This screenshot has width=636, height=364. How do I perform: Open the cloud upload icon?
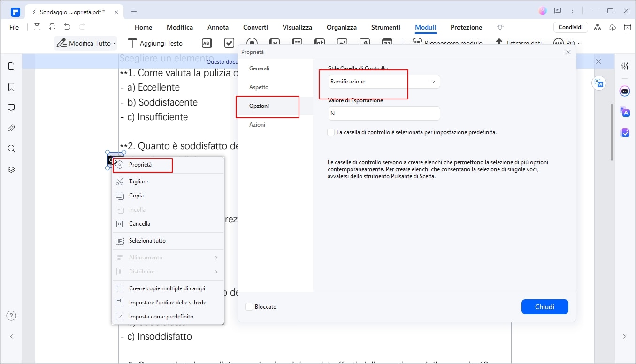(x=612, y=27)
